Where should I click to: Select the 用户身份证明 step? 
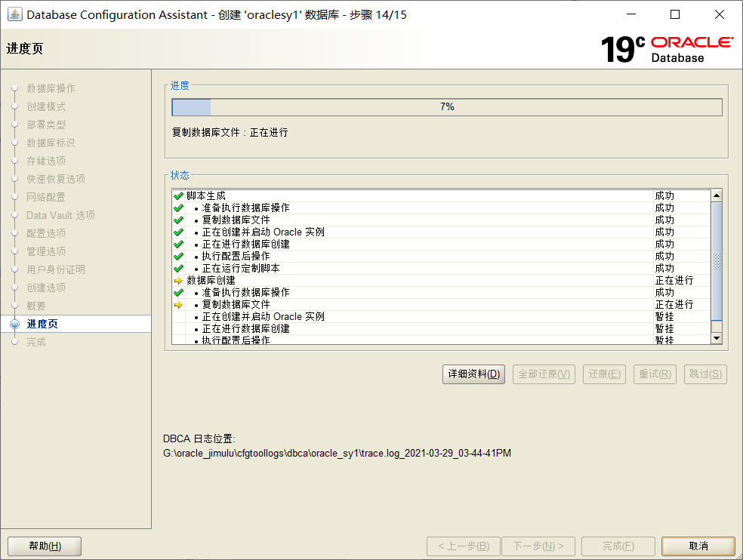[x=56, y=269]
